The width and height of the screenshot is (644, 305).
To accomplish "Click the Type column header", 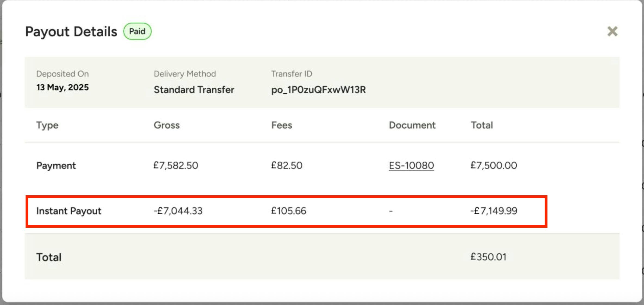I will pyautogui.click(x=47, y=125).
